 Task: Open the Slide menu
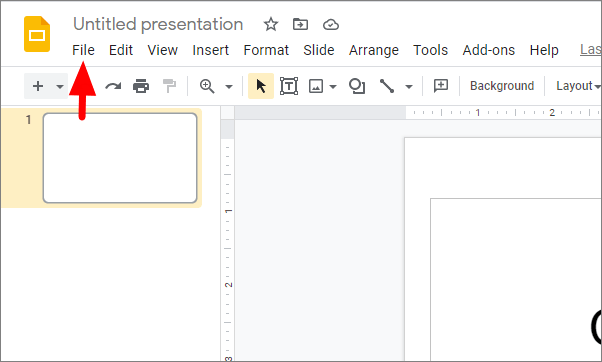(x=319, y=50)
